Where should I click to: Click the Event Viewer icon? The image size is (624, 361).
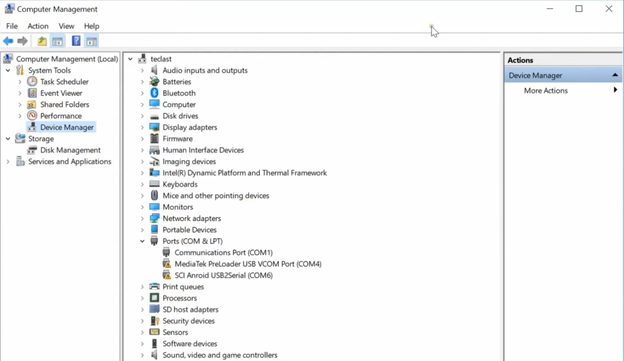(x=32, y=93)
